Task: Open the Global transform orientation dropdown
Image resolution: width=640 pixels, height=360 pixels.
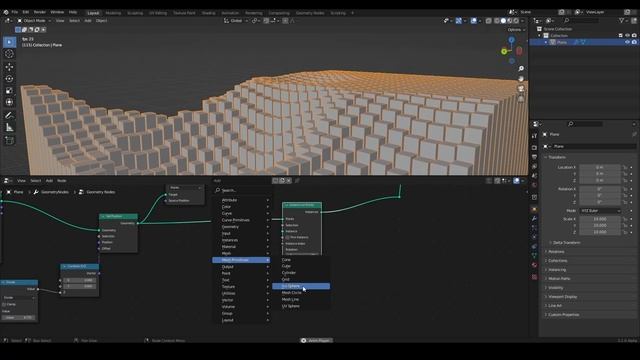Action: [236, 21]
